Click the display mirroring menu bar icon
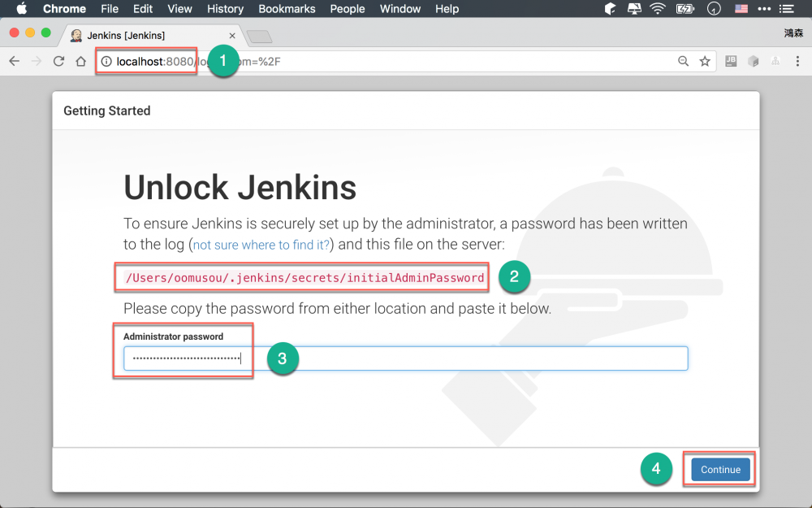 tap(634, 9)
